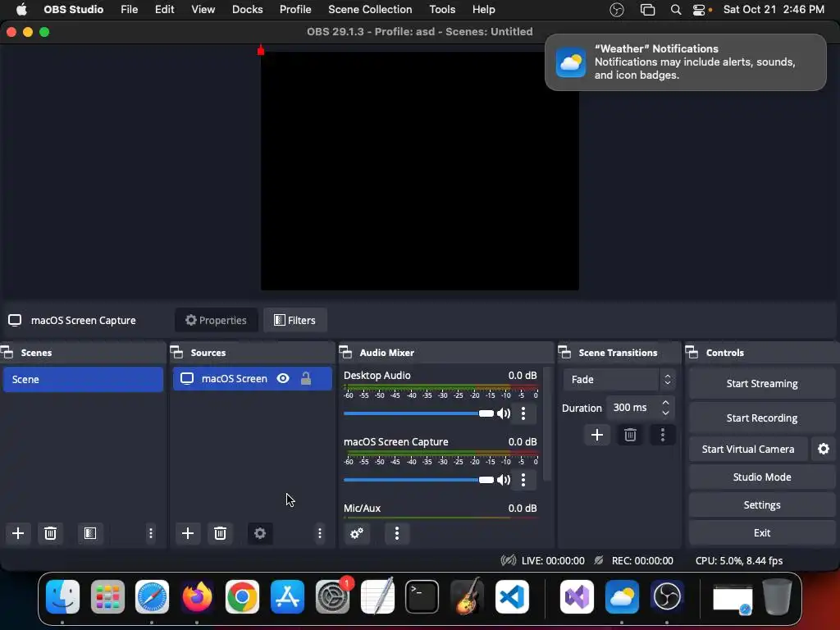Open the Fade transition dropdown
The image size is (840, 630).
pos(619,379)
